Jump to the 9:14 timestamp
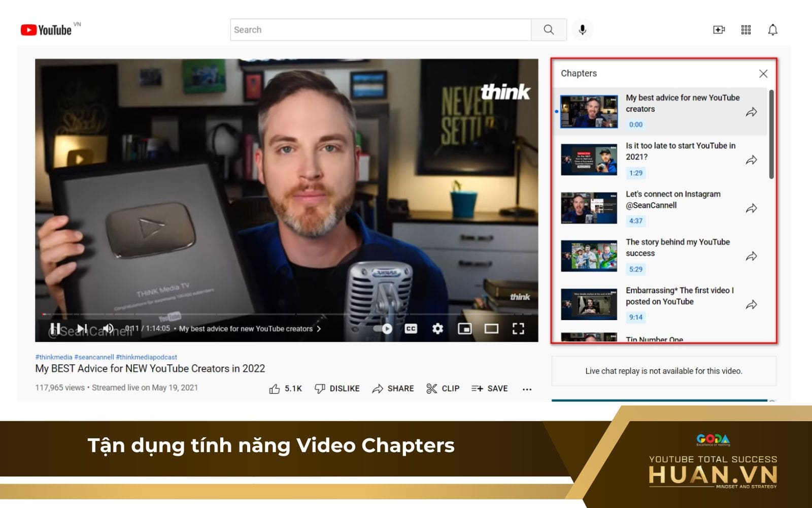 click(636, 317)
